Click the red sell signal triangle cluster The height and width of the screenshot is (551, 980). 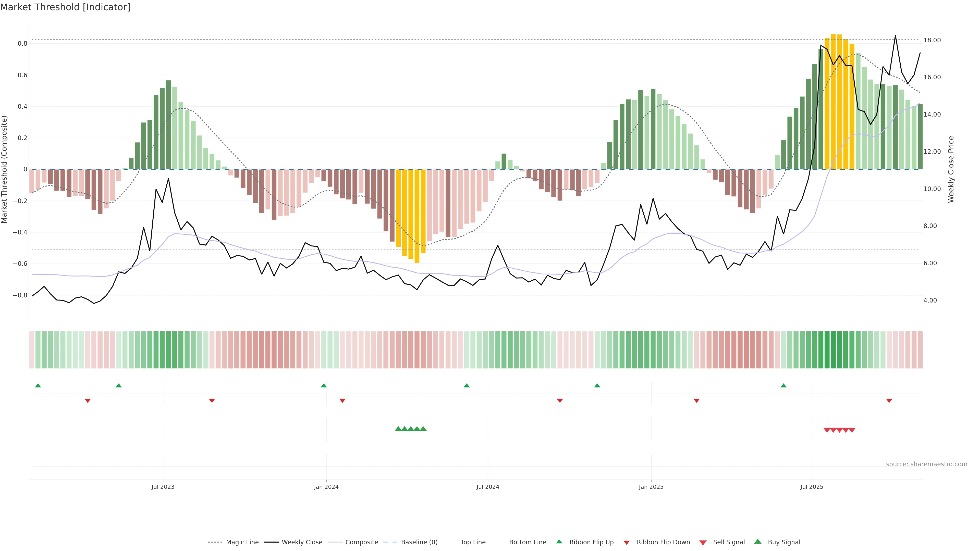839,430
